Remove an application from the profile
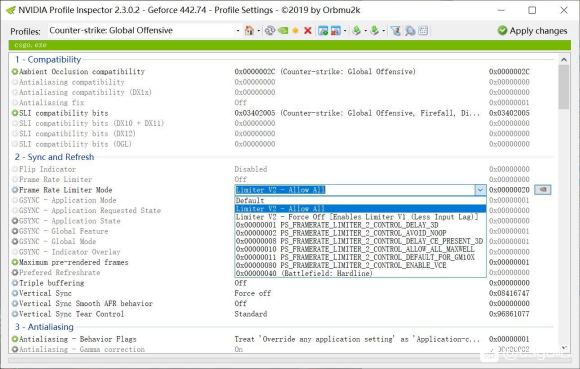 (x=335, y=30)
